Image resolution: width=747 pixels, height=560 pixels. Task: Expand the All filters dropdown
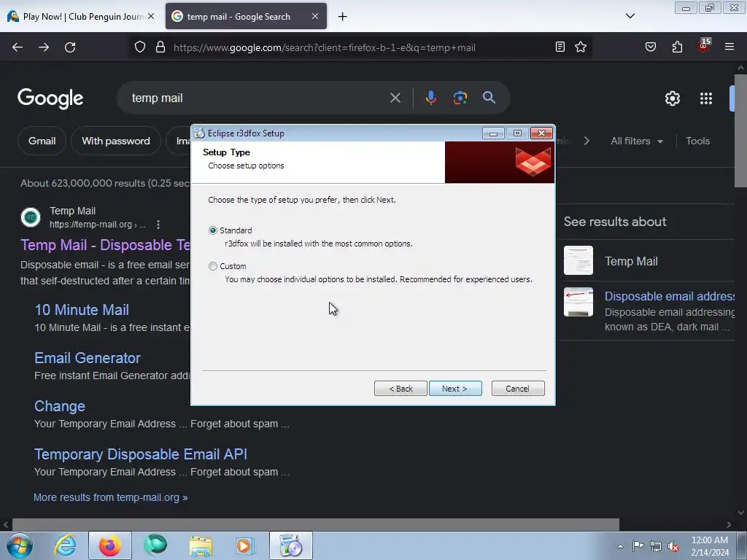coord(637,141)
